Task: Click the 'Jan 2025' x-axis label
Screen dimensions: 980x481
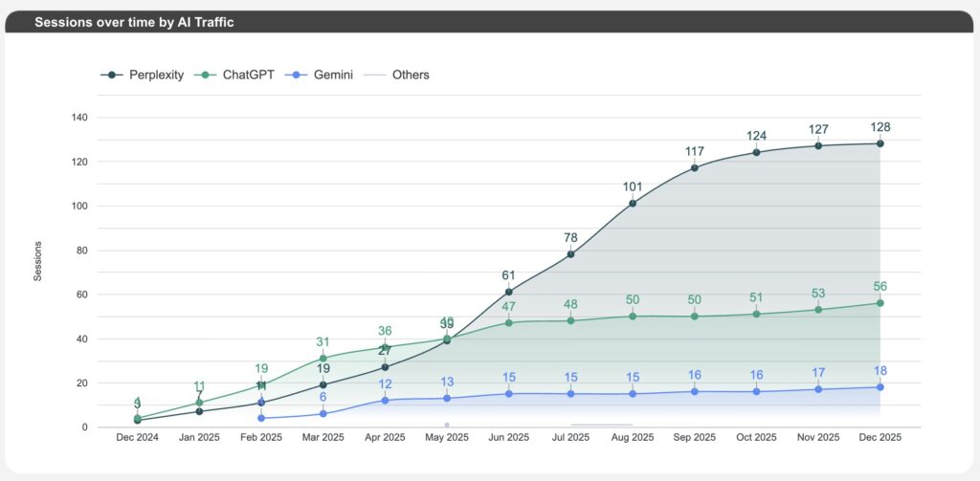Action: [199, 437]
